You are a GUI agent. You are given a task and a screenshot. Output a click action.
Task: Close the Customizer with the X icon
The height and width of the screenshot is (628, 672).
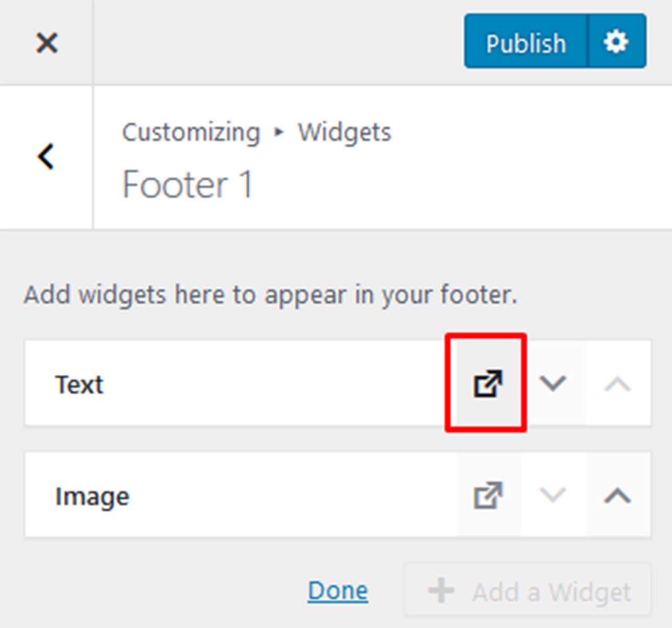pyautogui.click(x=47, y=42)
